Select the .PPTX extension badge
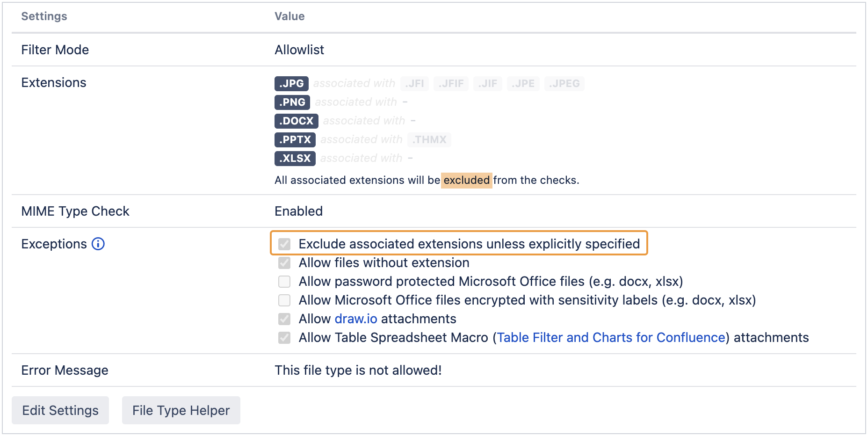Screen dimensions: 868x436 [x=295, y=139]
